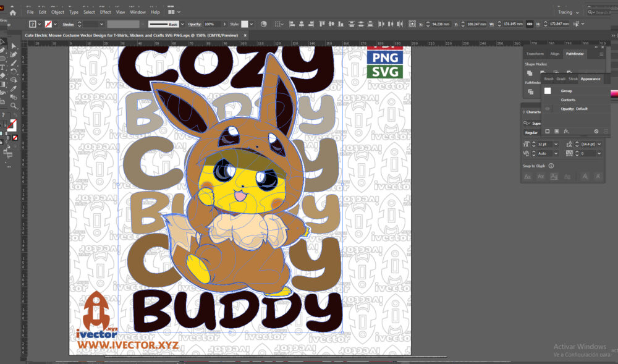The height and width of the screenshot is (364, 618).
Task: Set fill or stroke to None in toolbar
Action: (x=15, y=138)
